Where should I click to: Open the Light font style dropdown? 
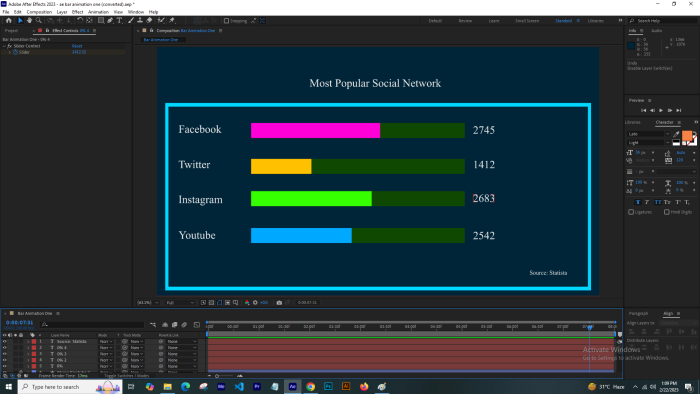pyautogui.click(x=649, y=143)
